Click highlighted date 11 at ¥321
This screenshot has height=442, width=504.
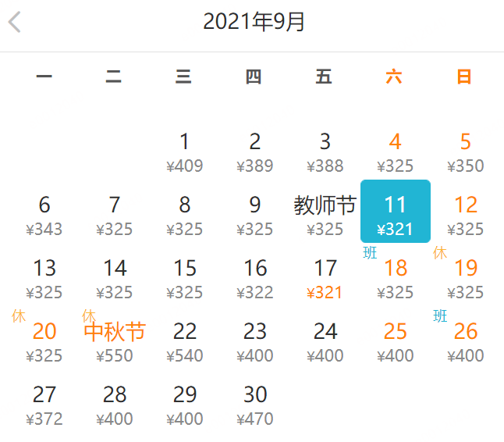pos(396,212)
